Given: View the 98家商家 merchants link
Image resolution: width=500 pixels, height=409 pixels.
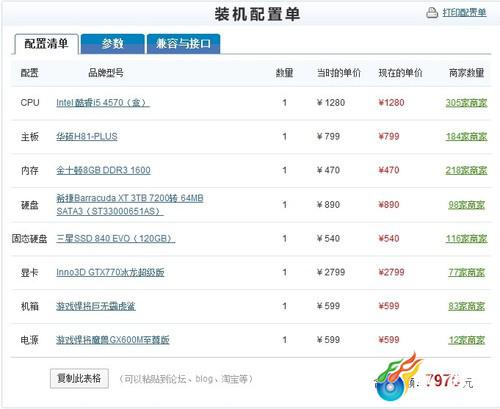Looking at the screenshot, I should click(466, 205).
